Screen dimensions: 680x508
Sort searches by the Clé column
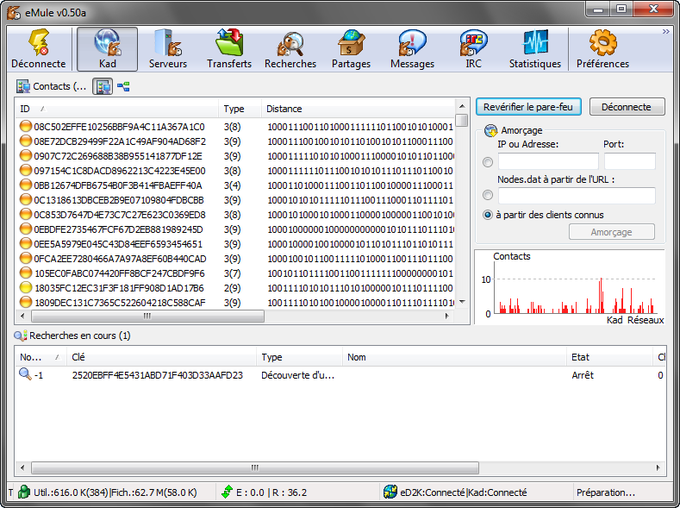pos(161,357)
